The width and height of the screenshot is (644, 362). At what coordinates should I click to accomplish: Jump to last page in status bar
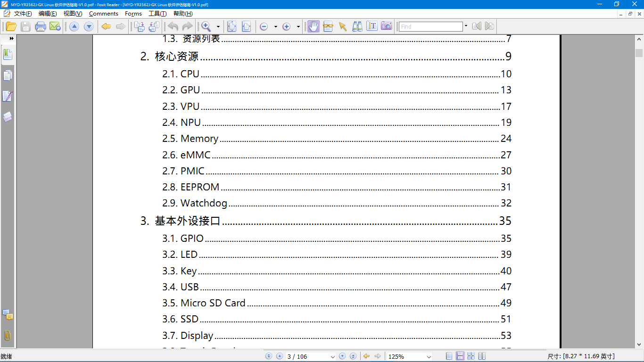(x=353, y=356)
